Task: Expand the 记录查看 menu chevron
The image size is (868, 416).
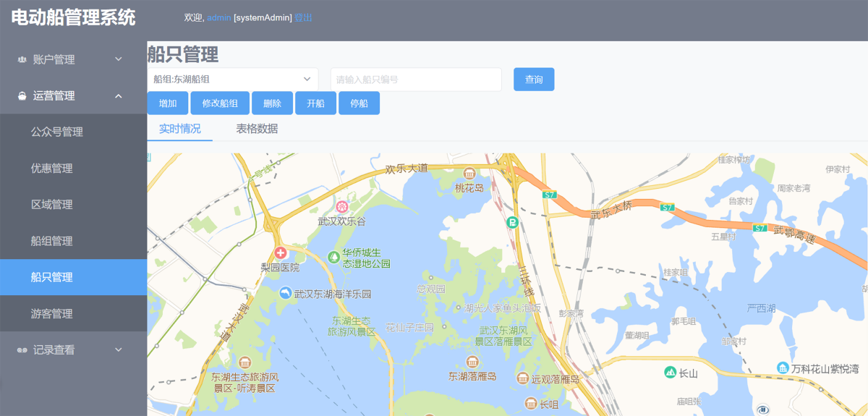Action: pos(119,350)
